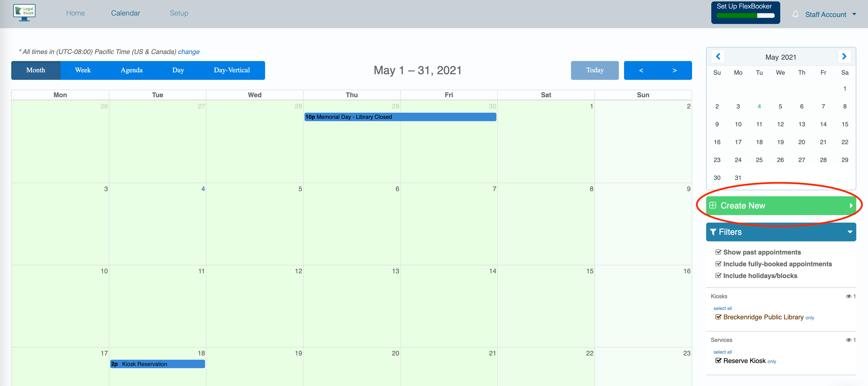Go to next month with > button
Image resolution: width=868 pixels, height=386 pixels.
click(x=675, y=70)
